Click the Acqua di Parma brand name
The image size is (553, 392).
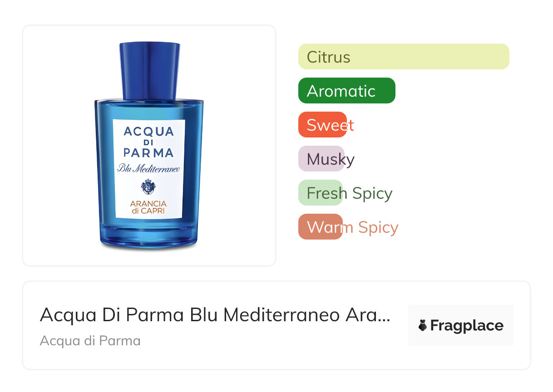[x=90, y=341]
